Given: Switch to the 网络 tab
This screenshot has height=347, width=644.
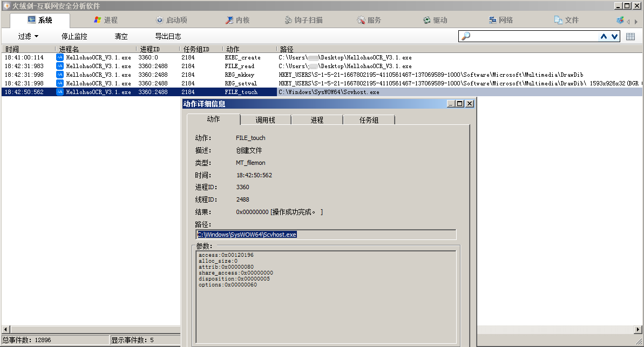Looking at the screenshot, I should (500, 21).
